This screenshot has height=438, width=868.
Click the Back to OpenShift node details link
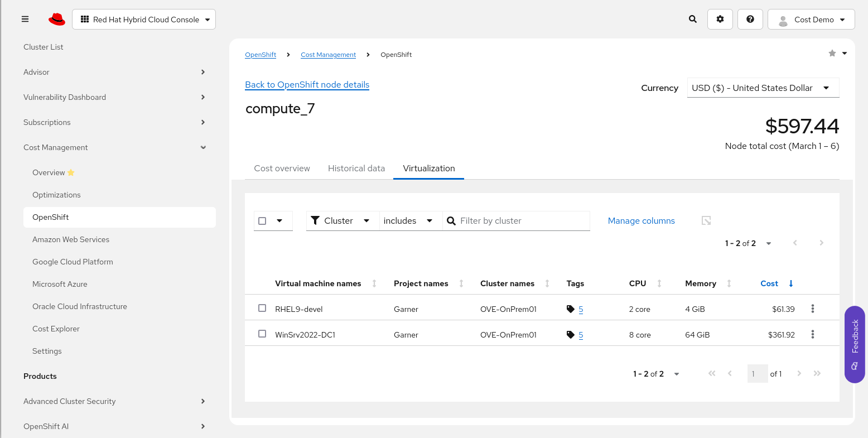click(x=307, y=84)
